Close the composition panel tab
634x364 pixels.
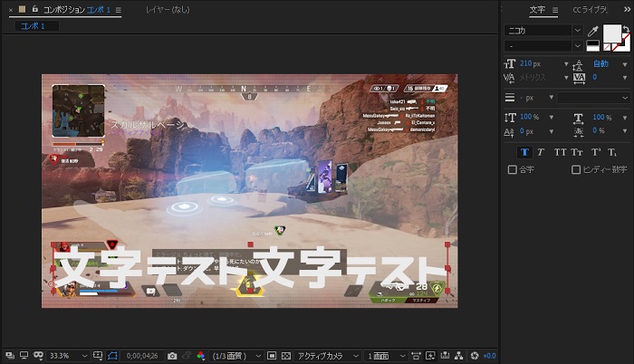(11, 10)
